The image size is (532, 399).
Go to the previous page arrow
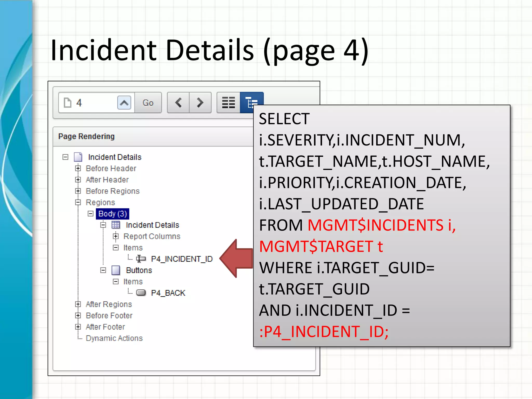[x=178, y=103]
